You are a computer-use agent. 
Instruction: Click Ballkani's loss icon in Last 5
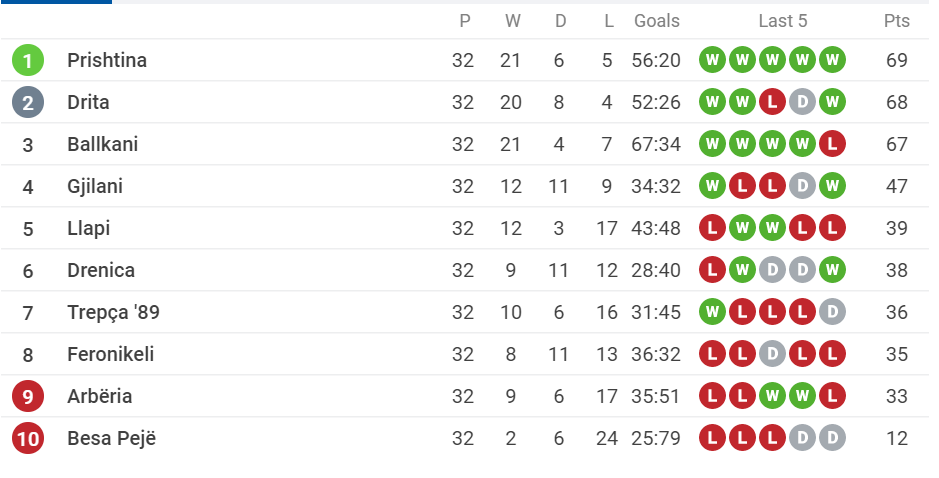[832, 144]
